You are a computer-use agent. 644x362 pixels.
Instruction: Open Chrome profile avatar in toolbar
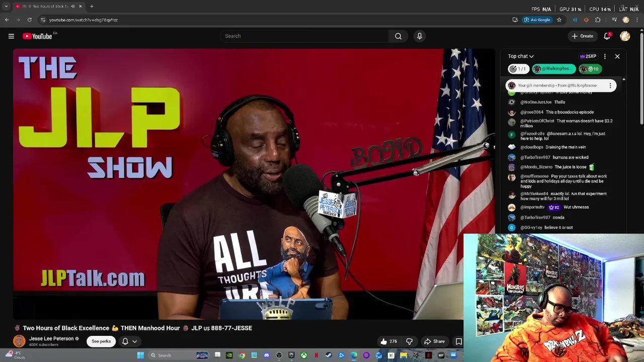point(626,20)
